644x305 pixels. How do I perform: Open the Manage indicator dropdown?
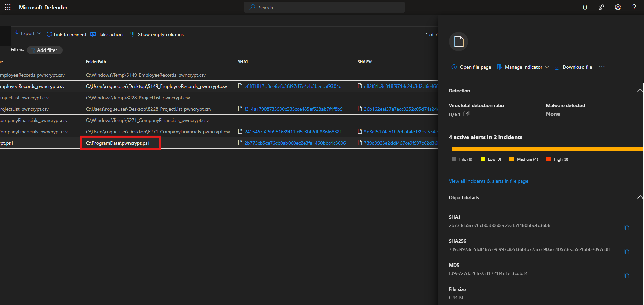(523, 67)
